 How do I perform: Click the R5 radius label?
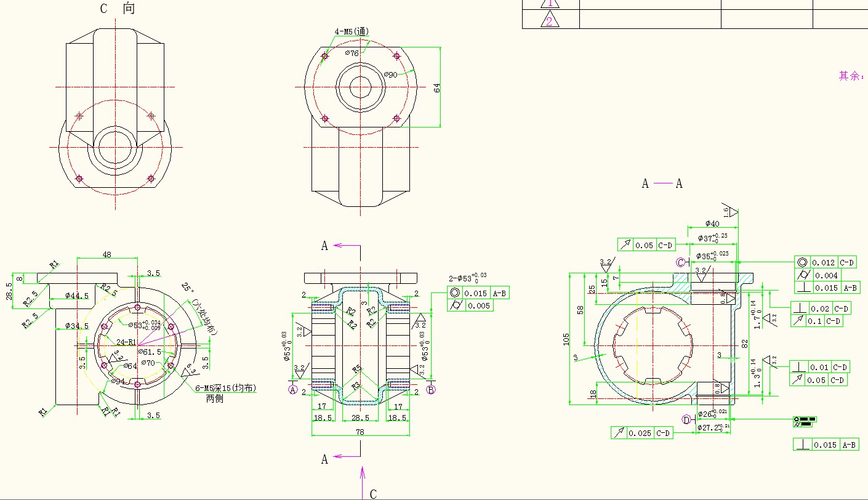(x=357, y=369)
